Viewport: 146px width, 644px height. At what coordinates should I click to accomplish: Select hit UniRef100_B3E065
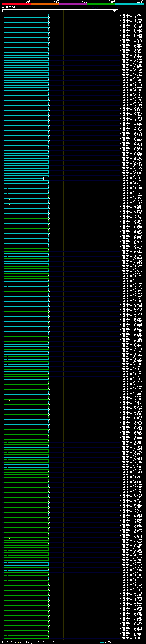(131, 180)
